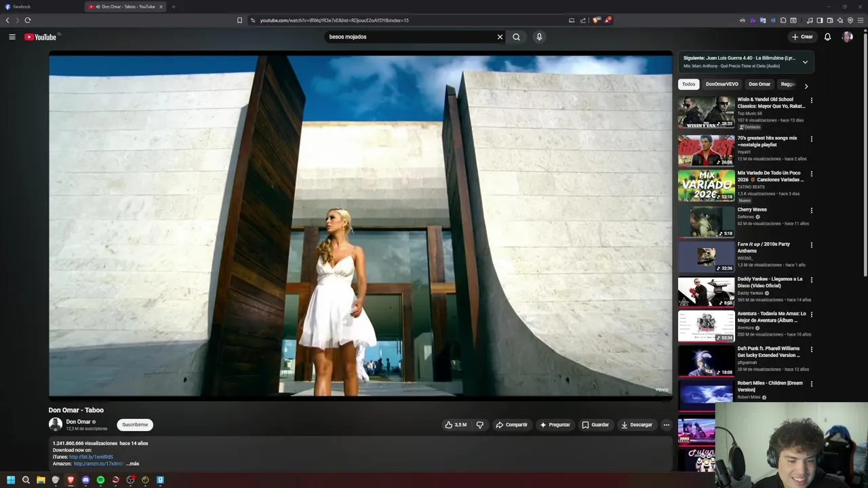The image size is (868, 488).
Task: Open the Don Omar channel name link
Action: (78, 422)
